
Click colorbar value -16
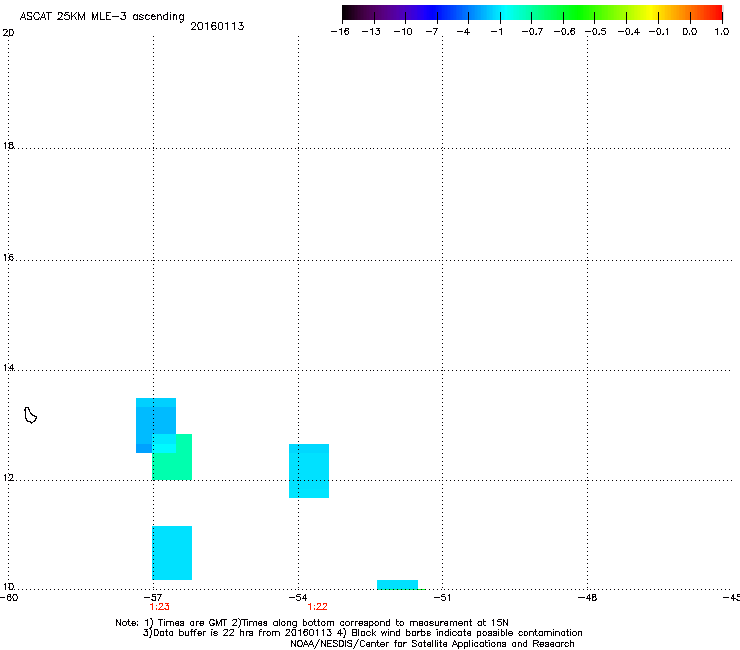pos(340,32)
